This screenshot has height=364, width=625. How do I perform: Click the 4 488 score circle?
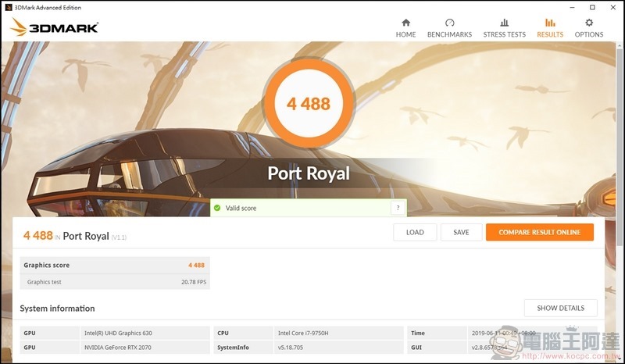tap(309, 103)
